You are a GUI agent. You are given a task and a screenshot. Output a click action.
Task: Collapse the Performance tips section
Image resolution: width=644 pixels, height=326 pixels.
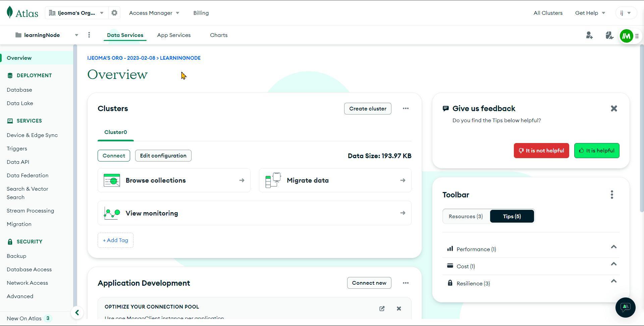[613, 247]
